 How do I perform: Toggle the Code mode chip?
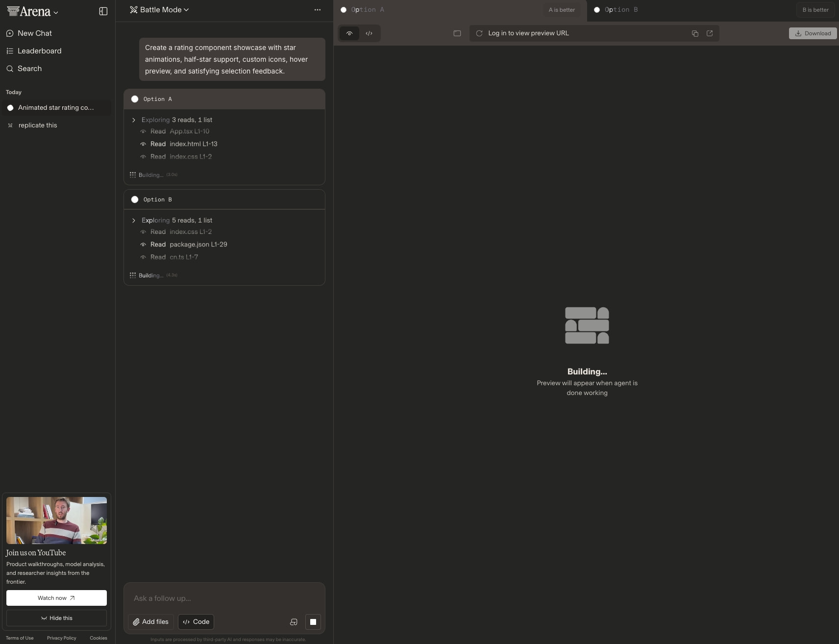tap(196, 622)
